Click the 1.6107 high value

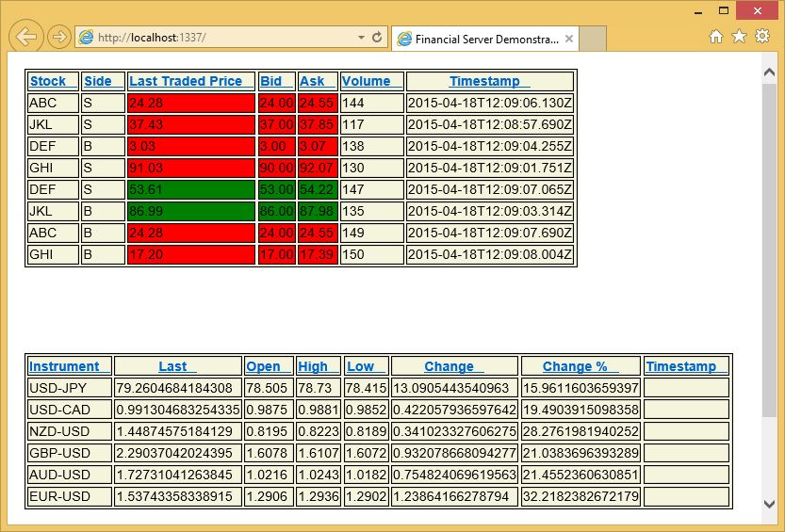tap(319, 453)
